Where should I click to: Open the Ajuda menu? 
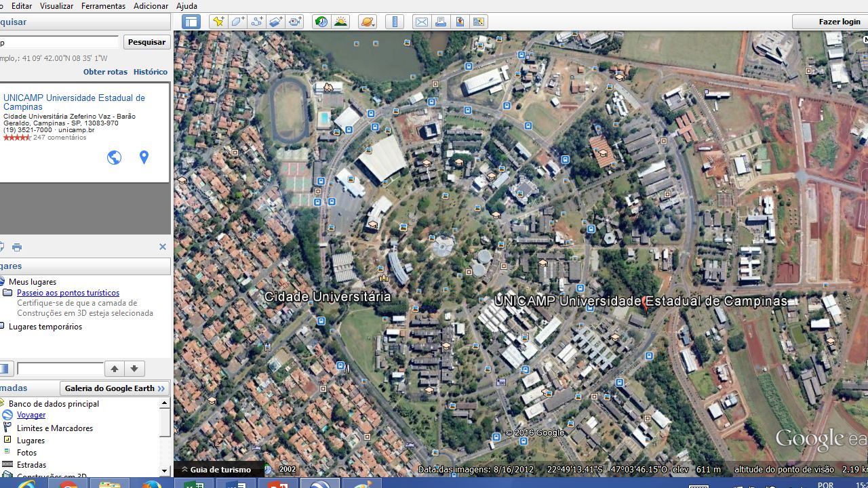pos(186,5)
